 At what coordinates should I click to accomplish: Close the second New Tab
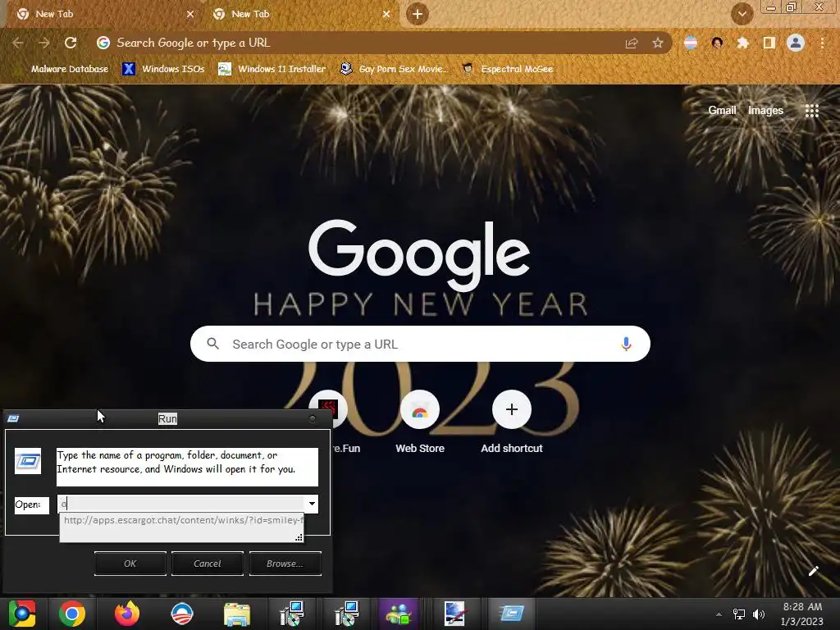coord(386,14)
